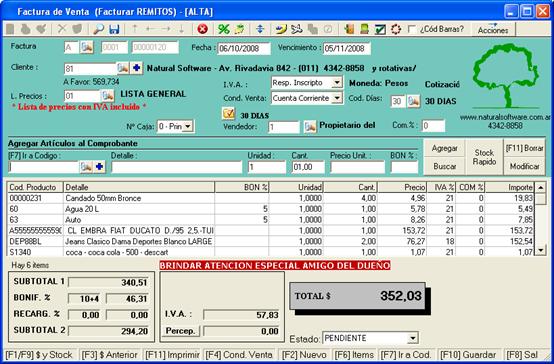Open Vendedor lookup icon

(x=310, y=127)
